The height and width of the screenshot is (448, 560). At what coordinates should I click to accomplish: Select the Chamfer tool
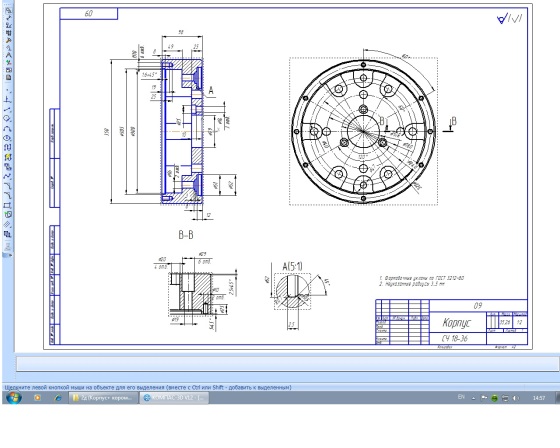[x=8, y=186]
